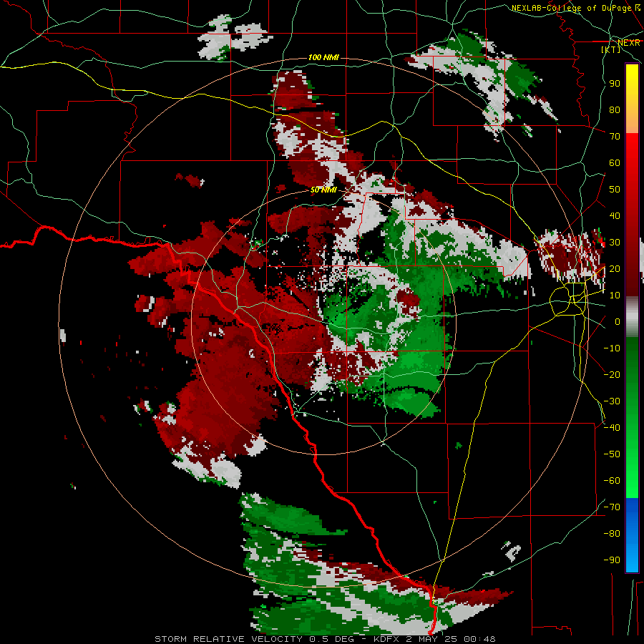This screenshot has width=644, height=644.
Task: Click the -90 value on velocity scale
Action: [x=612, y=560]
